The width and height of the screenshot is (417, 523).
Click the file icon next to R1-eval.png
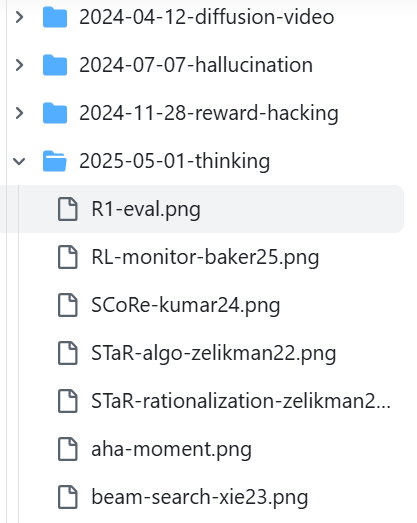(68, 209)
